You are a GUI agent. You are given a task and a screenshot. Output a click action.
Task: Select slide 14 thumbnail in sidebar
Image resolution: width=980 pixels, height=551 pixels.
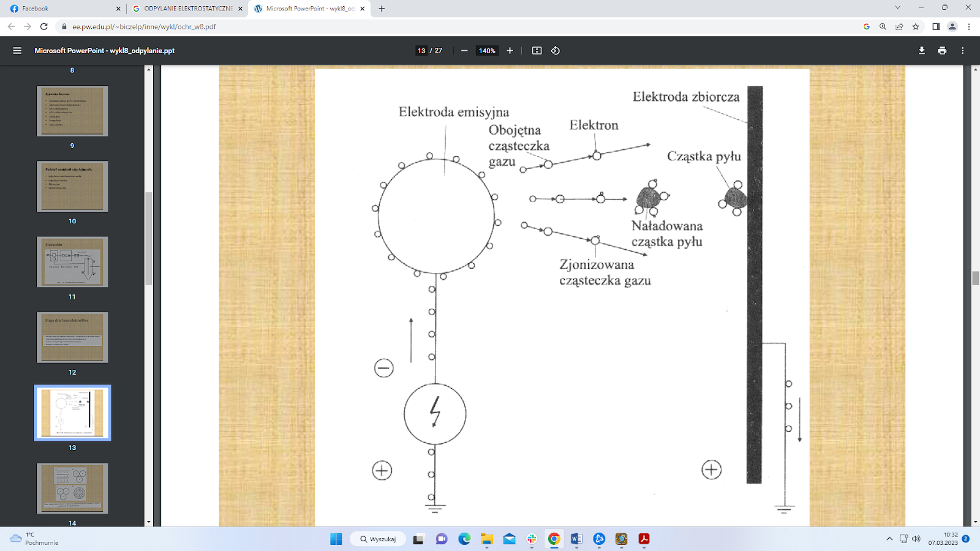72,488
